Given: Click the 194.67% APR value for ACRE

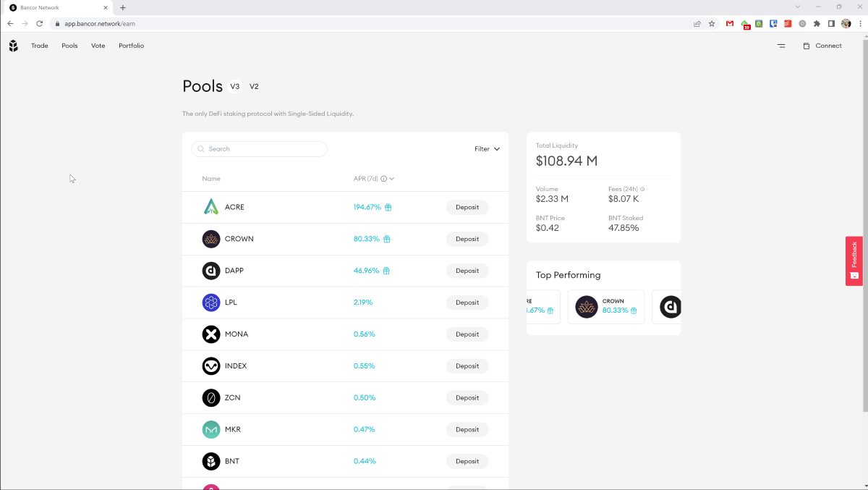Looking at the screenshot, I should tap(367, 207).
